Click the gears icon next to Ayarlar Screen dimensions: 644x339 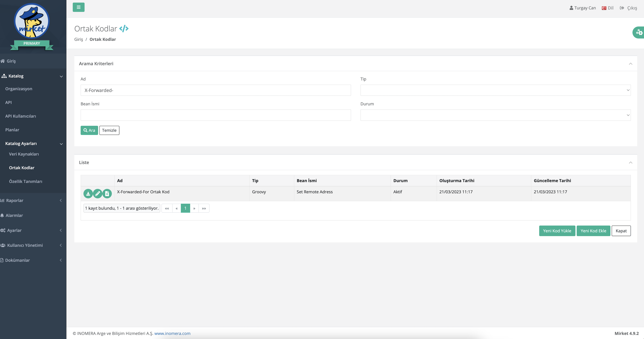3,230
